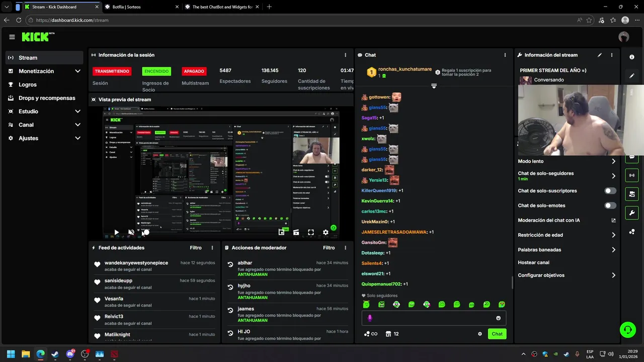Click the clip icon on stream preview
644x362 pixels.
296,232
